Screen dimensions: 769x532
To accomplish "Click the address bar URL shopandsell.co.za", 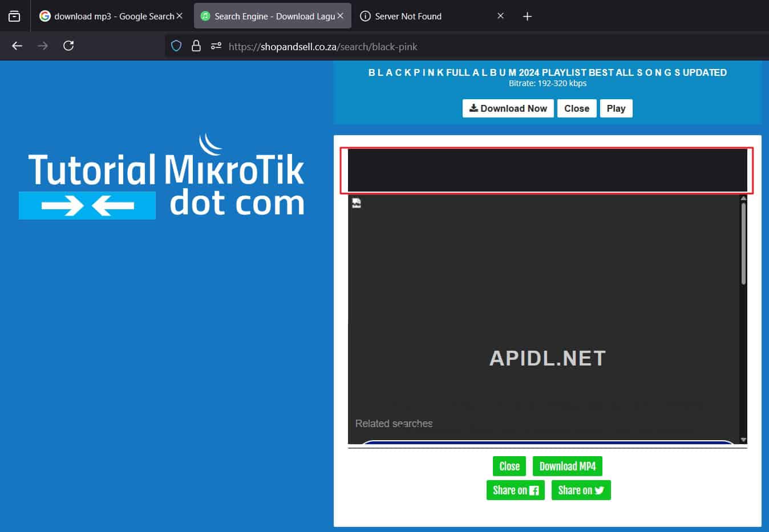I will 323,47.
